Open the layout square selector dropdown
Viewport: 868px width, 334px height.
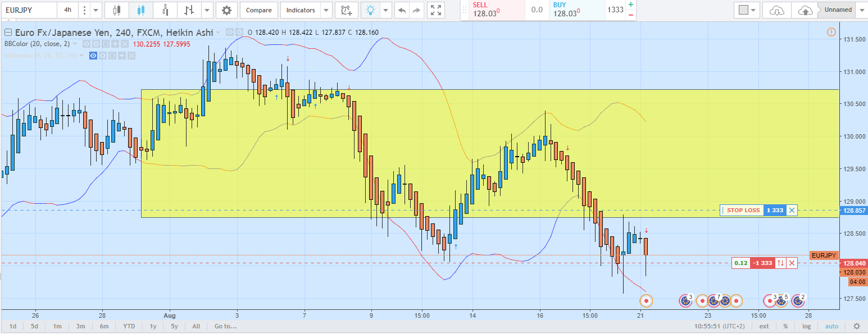coord(747,10)
